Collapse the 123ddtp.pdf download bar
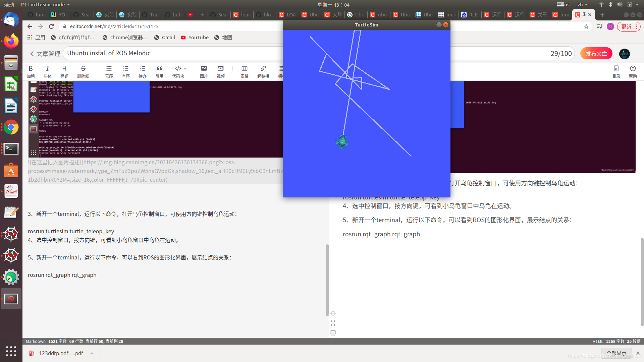644x362 pixels. click(92, 353)
